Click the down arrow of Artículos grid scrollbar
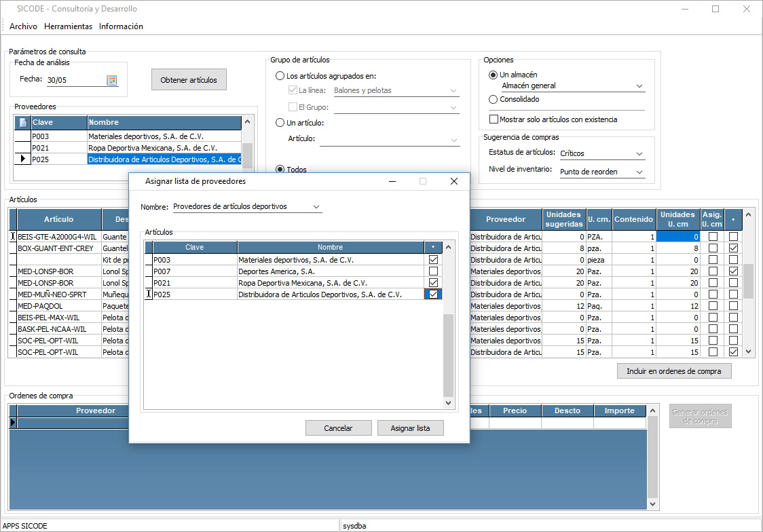 pos(748,351)
